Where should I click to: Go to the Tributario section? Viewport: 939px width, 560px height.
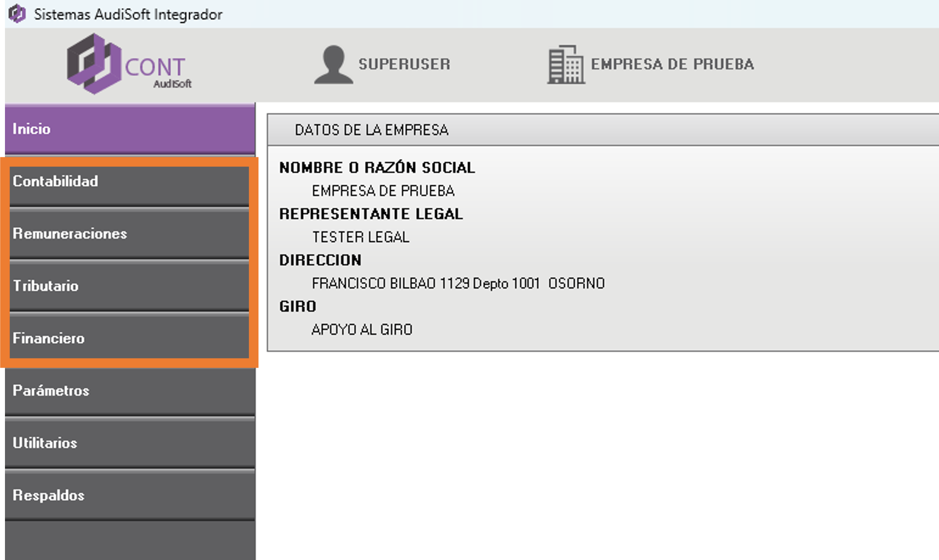click(129, 286)
